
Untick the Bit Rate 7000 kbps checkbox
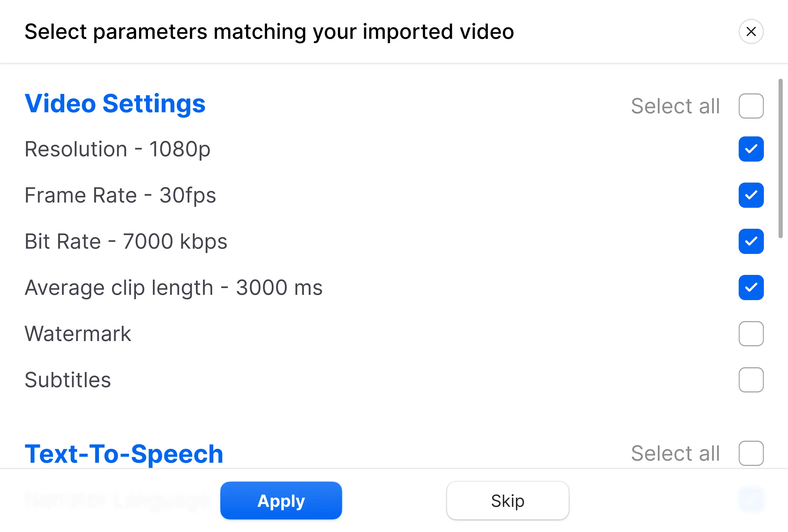751,241
